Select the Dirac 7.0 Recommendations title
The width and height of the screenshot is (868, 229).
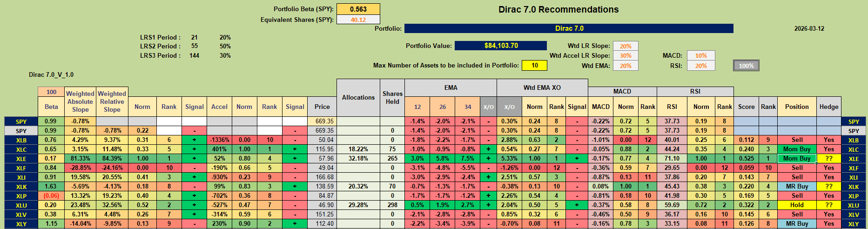[558, 9]
